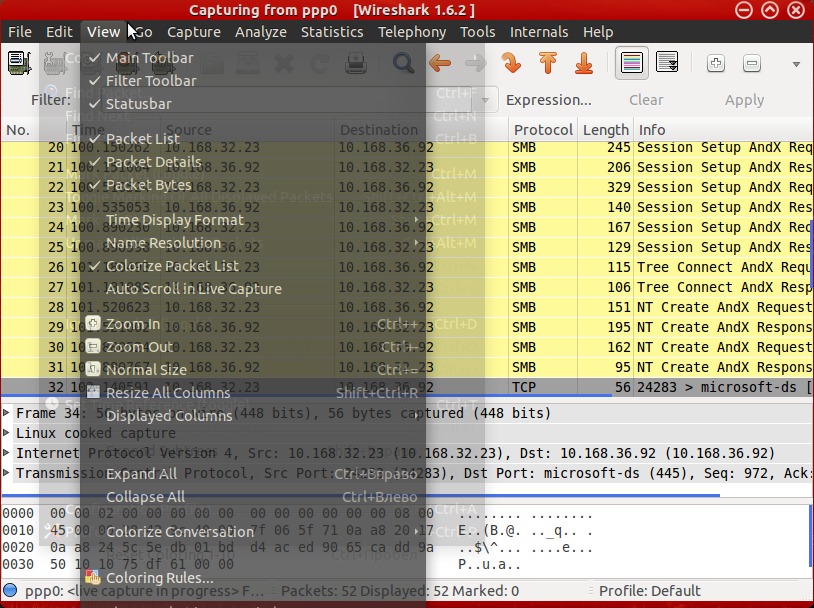Expand the Linux cooked capture node

[6, 433]
